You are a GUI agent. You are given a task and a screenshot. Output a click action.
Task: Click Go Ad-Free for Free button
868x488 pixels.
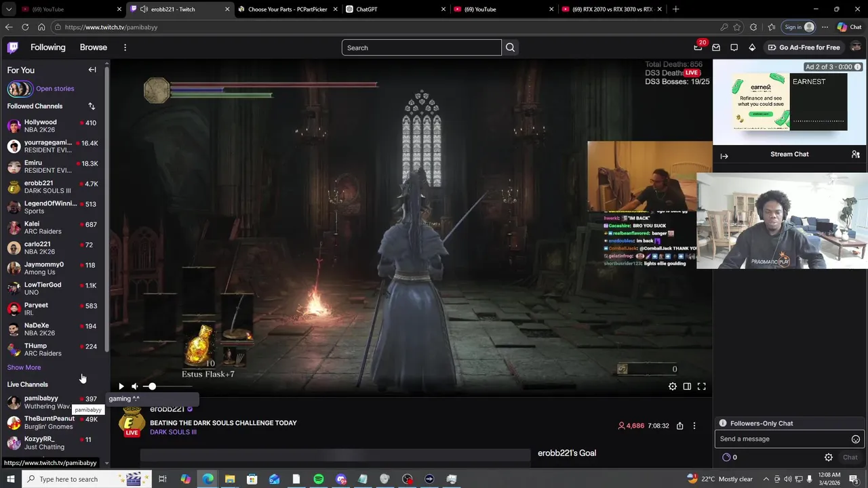coord(804,47)
